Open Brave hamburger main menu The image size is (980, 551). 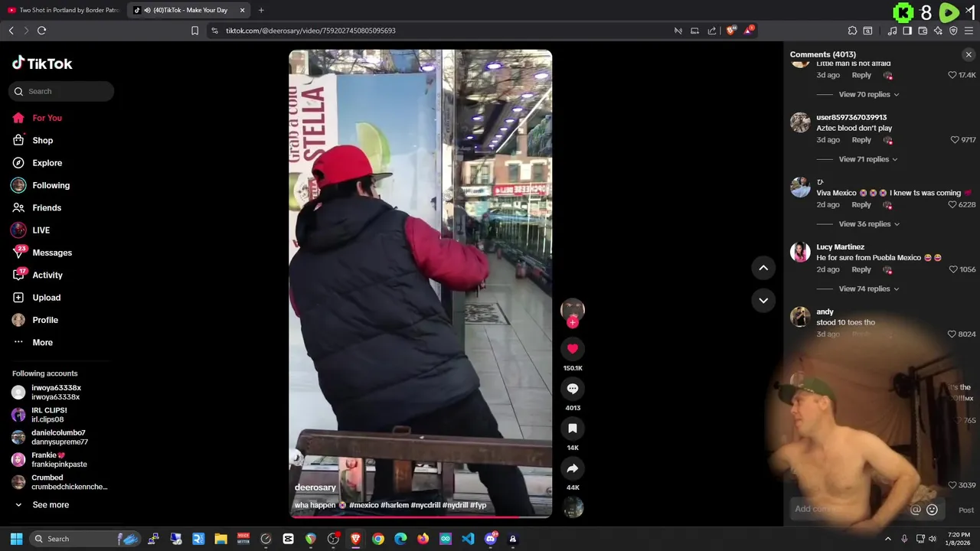tap(969, 31)
